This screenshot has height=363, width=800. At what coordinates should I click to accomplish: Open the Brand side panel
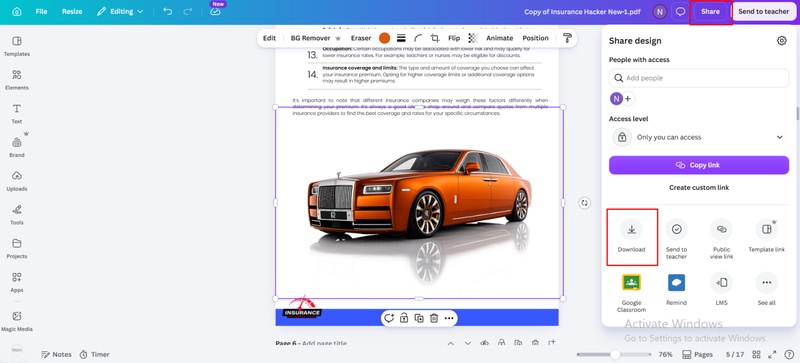17,147
